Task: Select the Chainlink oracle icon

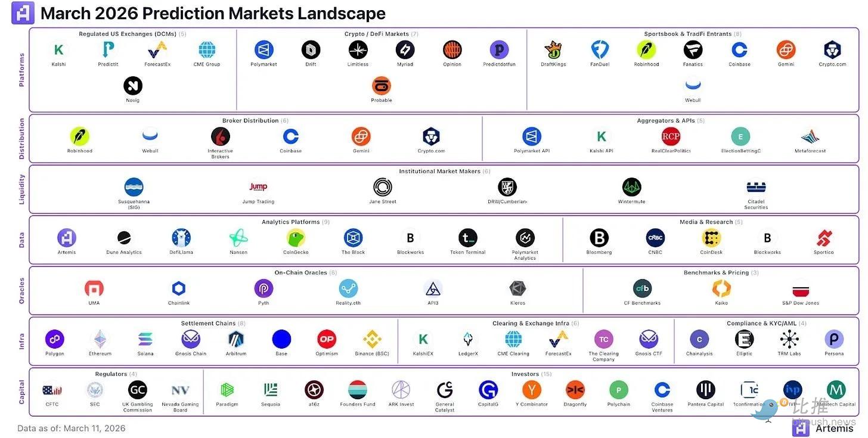Action: 178,288
